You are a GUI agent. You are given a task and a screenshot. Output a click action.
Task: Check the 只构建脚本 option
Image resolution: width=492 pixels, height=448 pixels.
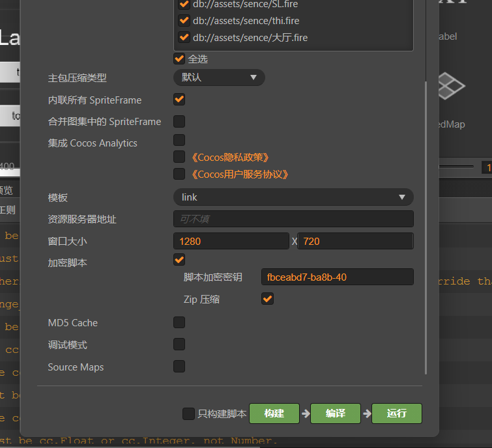188,413
